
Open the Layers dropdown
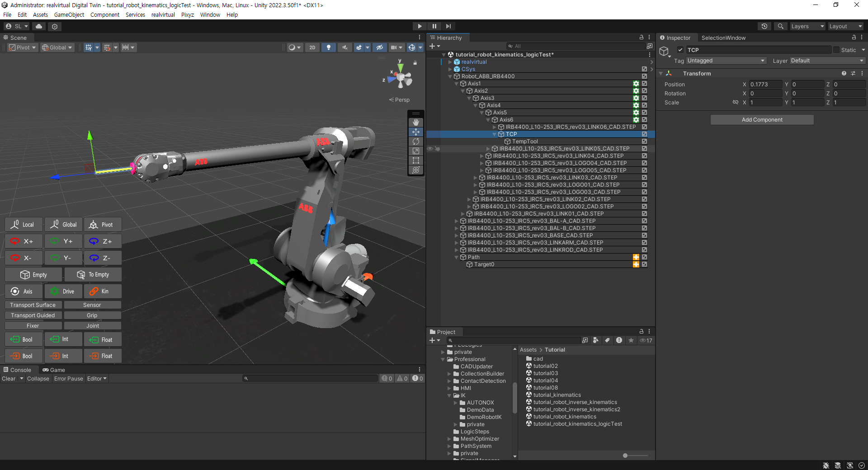click(x=807, y=26)
